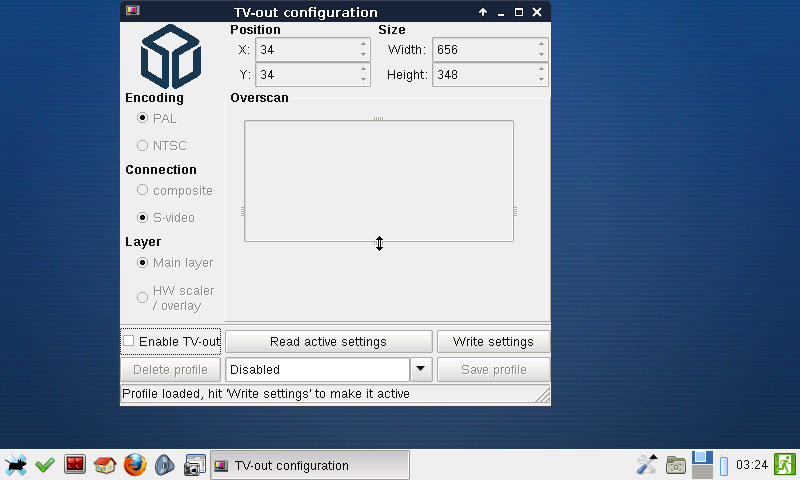Open the Xfce mouse menu icon
Viewport: 800px width, 480px height.
coord(15,465)
